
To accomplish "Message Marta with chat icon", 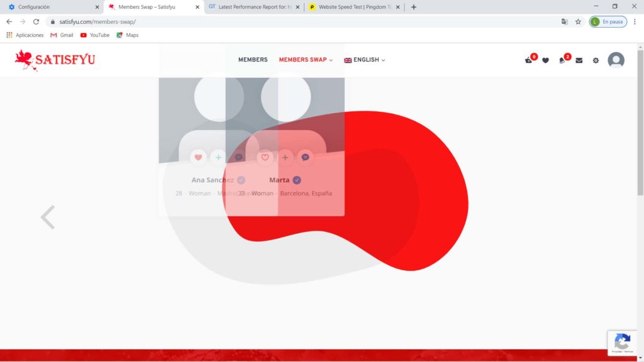I will coord(305,157).
